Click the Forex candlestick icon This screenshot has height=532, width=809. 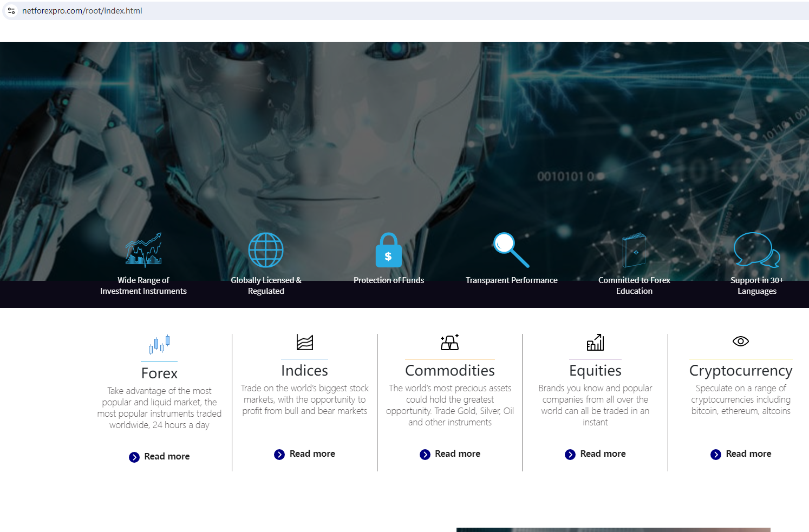(159, 344)
